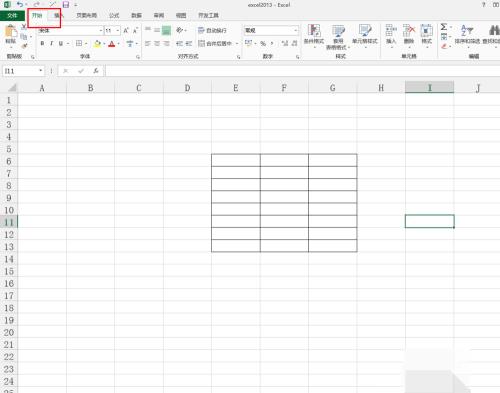Image resolution: width=500 pixels, height=393 pixels.
Task: Click the red font color A icon
Action: click(x=112, y=44)
